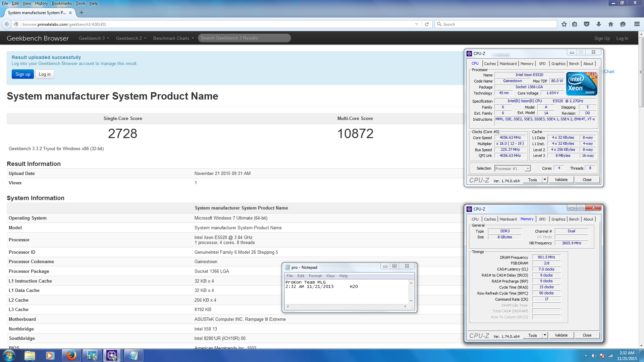Open the SPD tab in lower CPU-Z
The height and width of the screenshot is (362, 644).
[542, 219]
